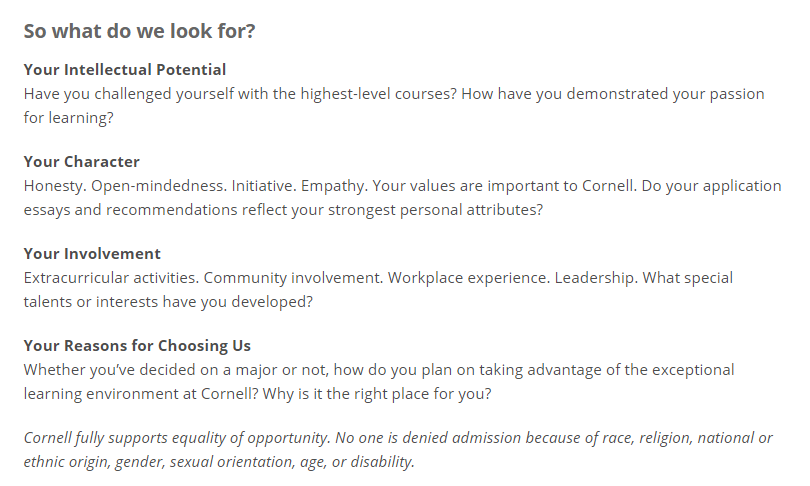Click 'Why is it the right place for you?'
810x486 pixels.
tap(377, 394)
